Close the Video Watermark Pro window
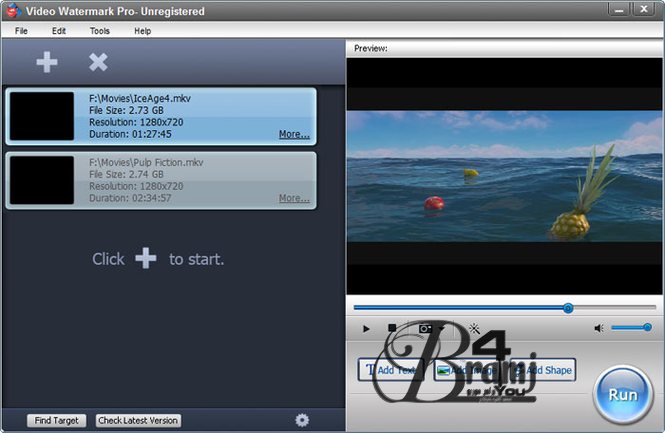 click(643, 9)
